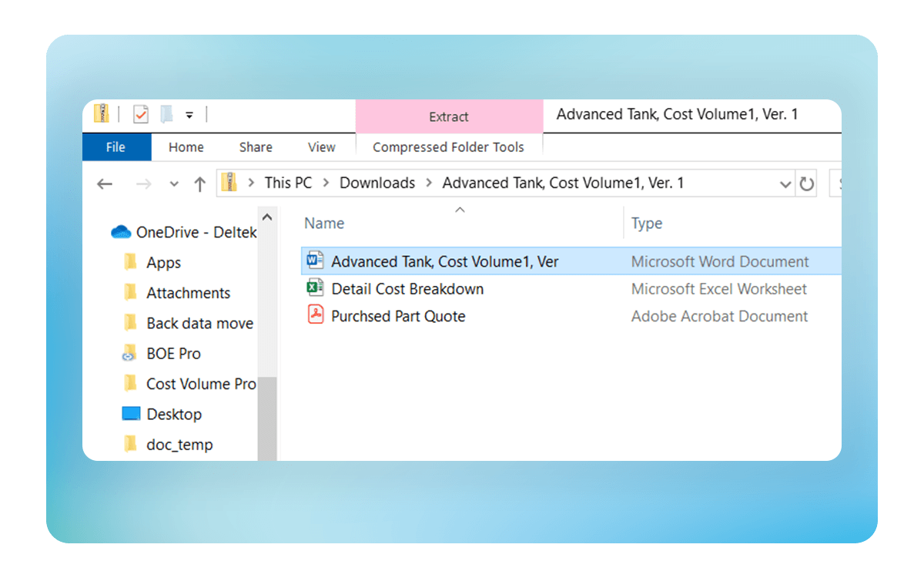924x578 pixels.
Task: Click the Properties checkmark icon in title bar
Action: tap(141, 115)
